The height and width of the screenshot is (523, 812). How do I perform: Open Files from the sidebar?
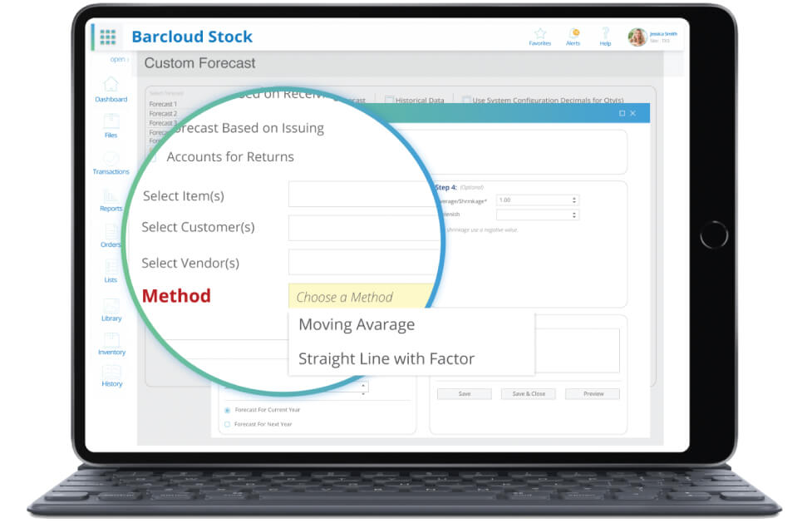coord(111,126)
